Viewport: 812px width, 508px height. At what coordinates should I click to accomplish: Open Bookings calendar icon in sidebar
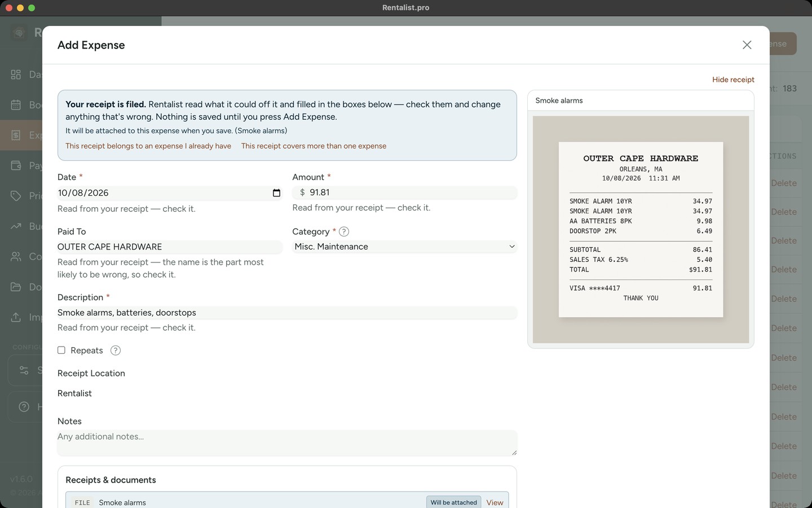pos(16,105)
